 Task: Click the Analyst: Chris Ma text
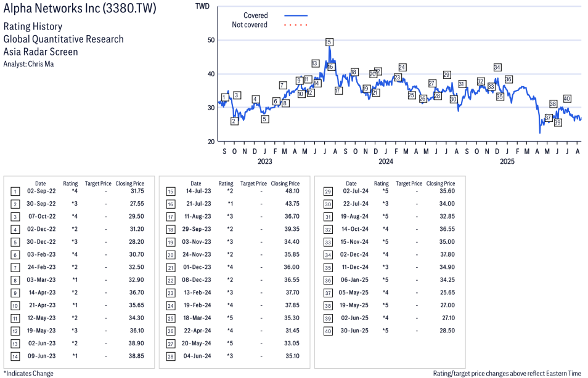[x=28, y=64]
